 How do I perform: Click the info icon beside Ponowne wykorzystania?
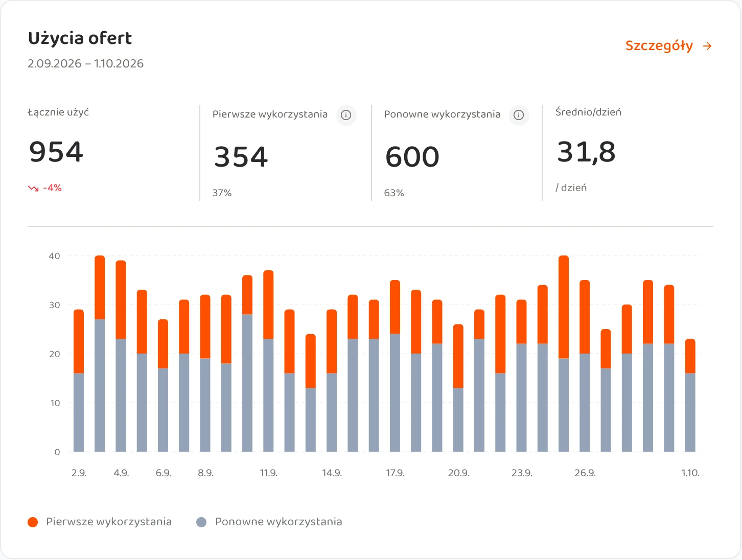519,115
